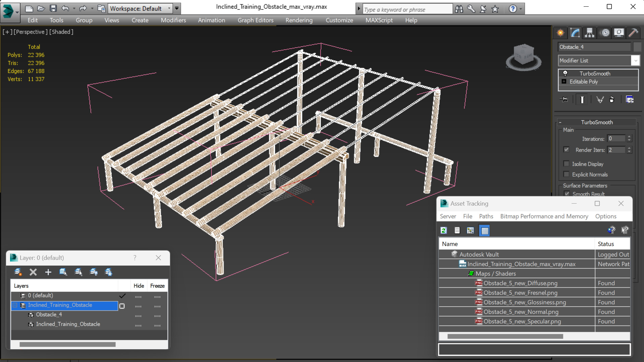Remove modifier from stack trash icon

(x=612, y=99)
